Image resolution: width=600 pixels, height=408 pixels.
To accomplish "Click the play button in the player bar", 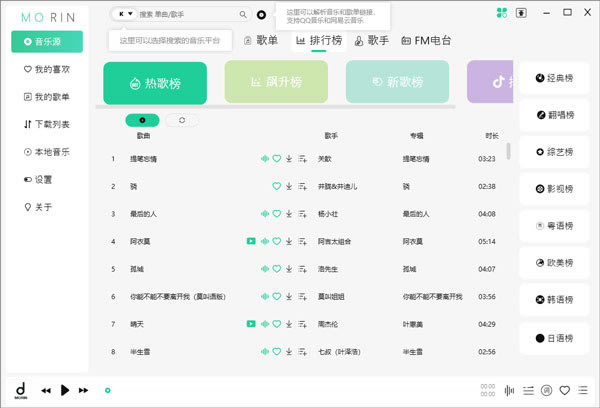I will point(65,390).
